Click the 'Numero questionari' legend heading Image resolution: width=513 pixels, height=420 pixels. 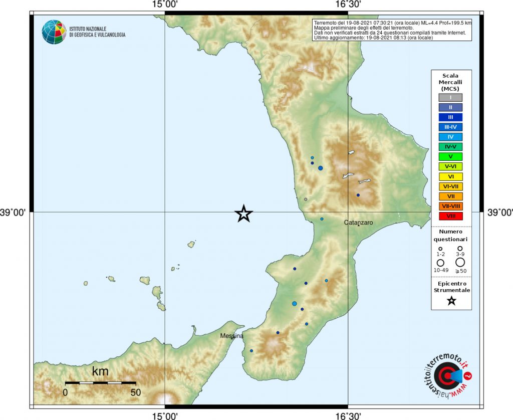click(x=450, y=236)
